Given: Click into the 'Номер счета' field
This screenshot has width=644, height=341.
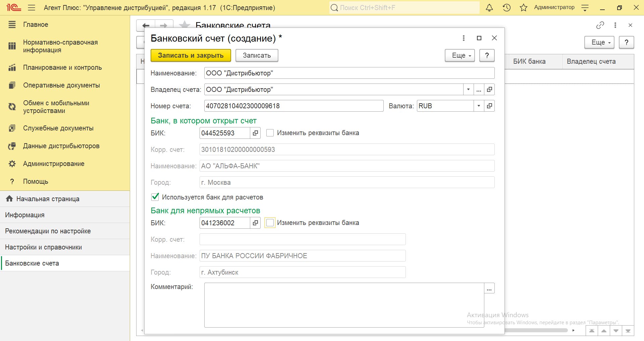Looking at the screenshot, I should (293, 106).
